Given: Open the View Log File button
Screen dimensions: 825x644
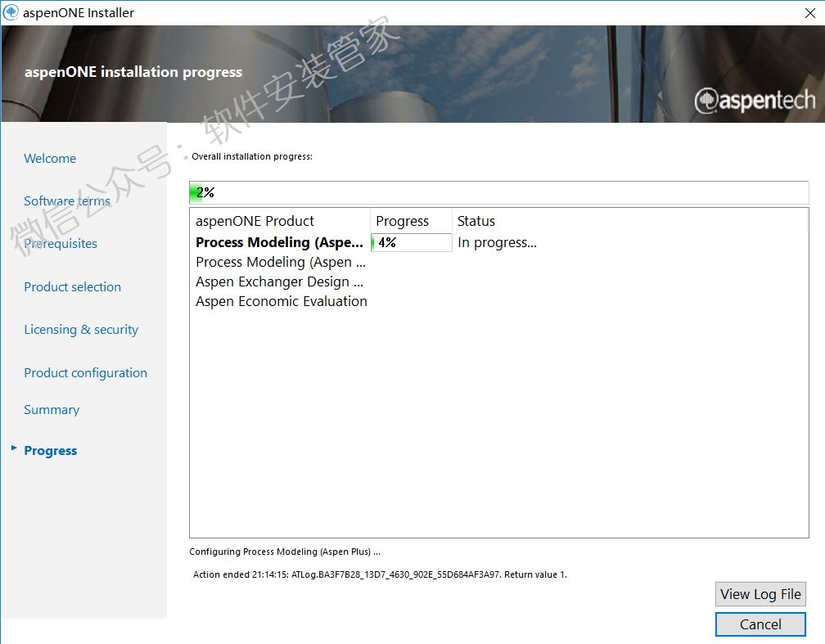Looking at the screenshot, I should point(760,594).
